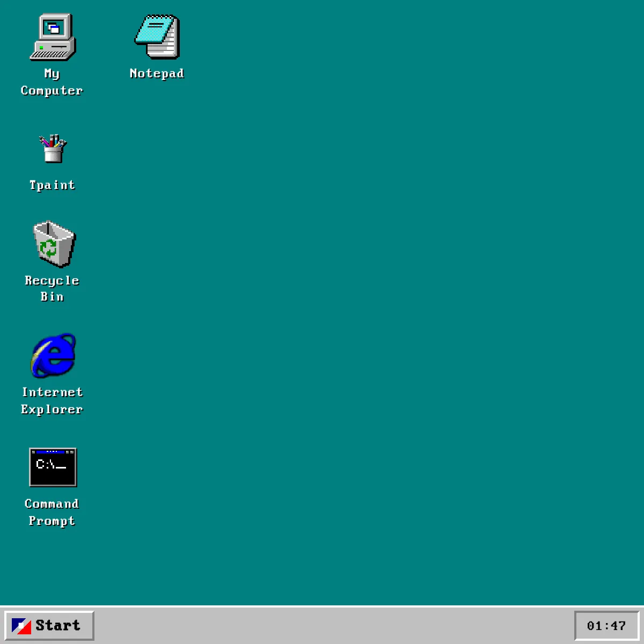Click the "My Computer" label text

[52, 82]
